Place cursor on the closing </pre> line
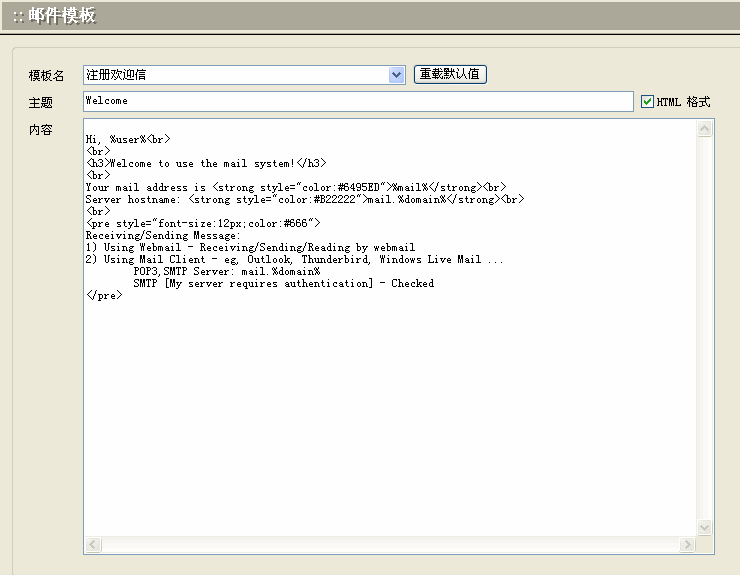The height and width of the screenshot is (575, 740). [104, 295]
